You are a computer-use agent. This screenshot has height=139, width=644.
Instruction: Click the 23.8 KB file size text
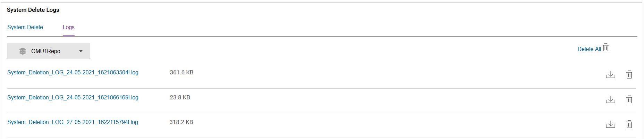180,98
